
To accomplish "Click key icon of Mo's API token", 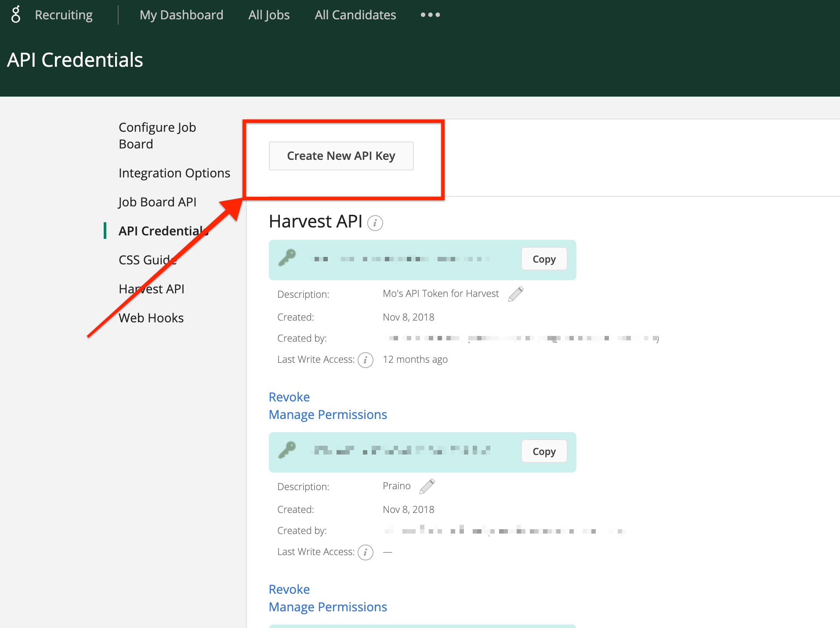I will (x=287, y=258).
